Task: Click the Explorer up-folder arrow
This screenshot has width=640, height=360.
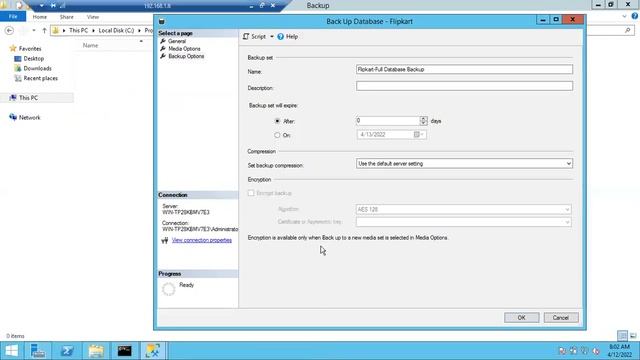Action: (44, 31)
